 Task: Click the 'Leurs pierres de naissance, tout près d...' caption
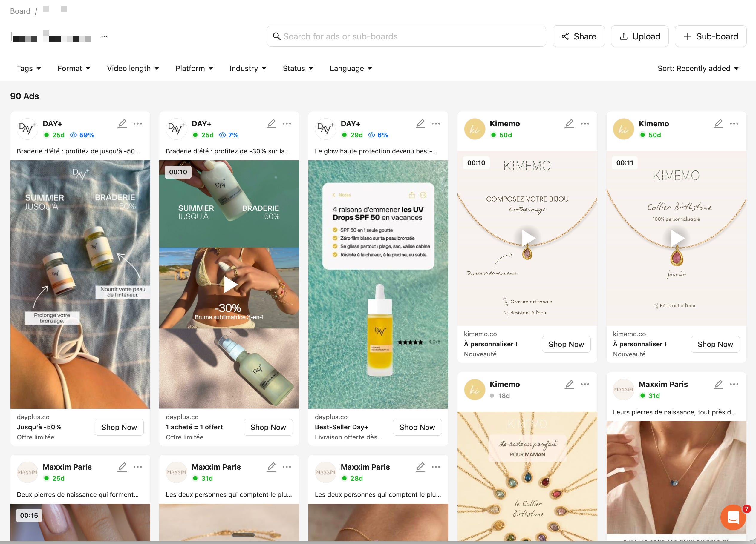tap(674, 412)
